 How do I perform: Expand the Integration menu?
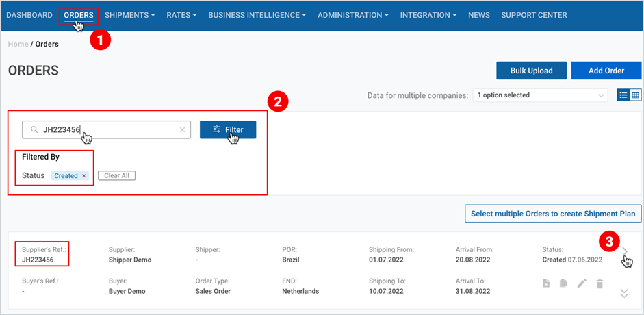pyautogui.click(x=428, y=15)
